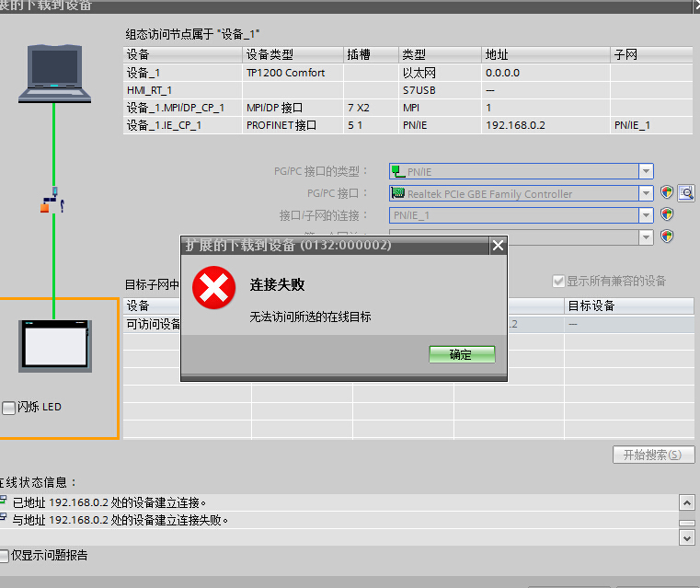This screenshot has width=700, height=588.
Task: Toggle 显示所有兼容的设备 checkbox
Action: [x=558, y=282]
